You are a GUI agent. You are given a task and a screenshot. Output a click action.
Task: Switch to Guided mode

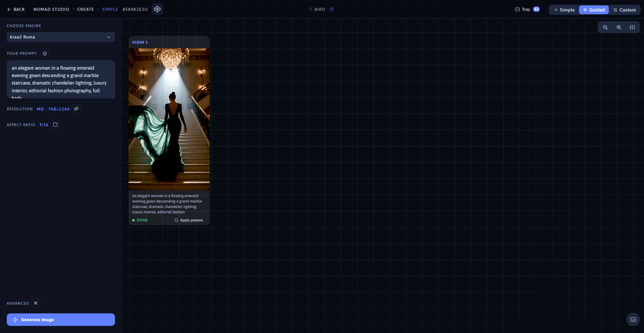pos(594,10)
